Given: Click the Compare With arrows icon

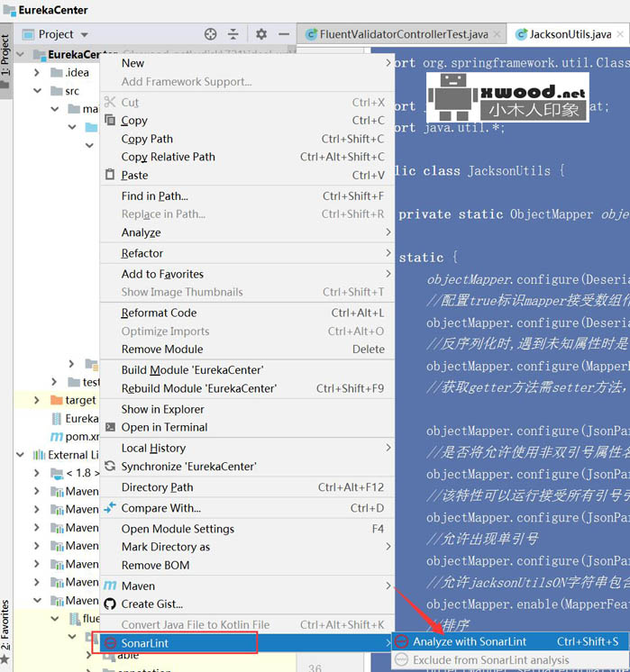Looking at the screenshot, I should (x=110, y=507).
